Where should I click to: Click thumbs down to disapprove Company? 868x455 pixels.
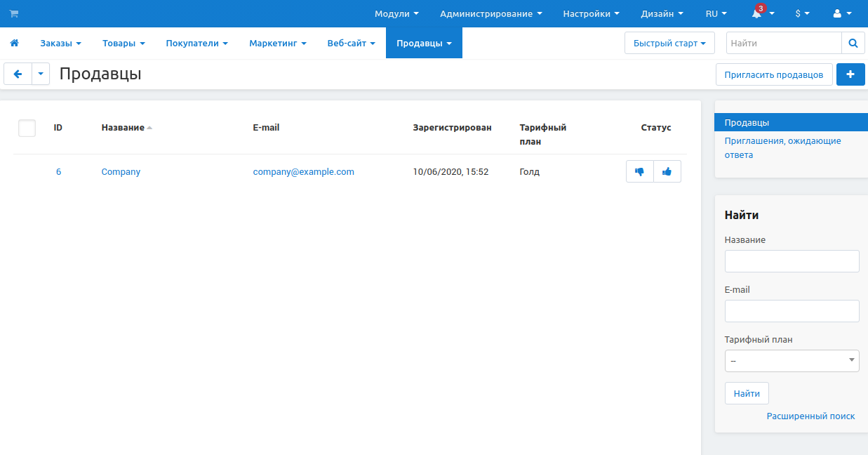639,171
